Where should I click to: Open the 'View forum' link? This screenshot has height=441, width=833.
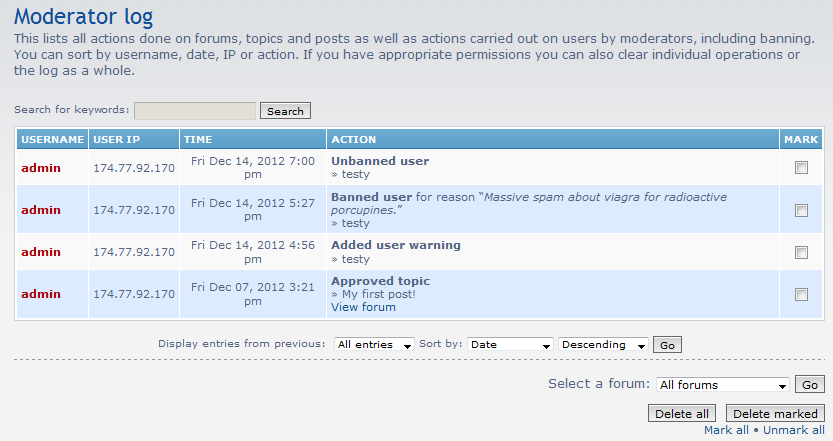pos(363,307)
